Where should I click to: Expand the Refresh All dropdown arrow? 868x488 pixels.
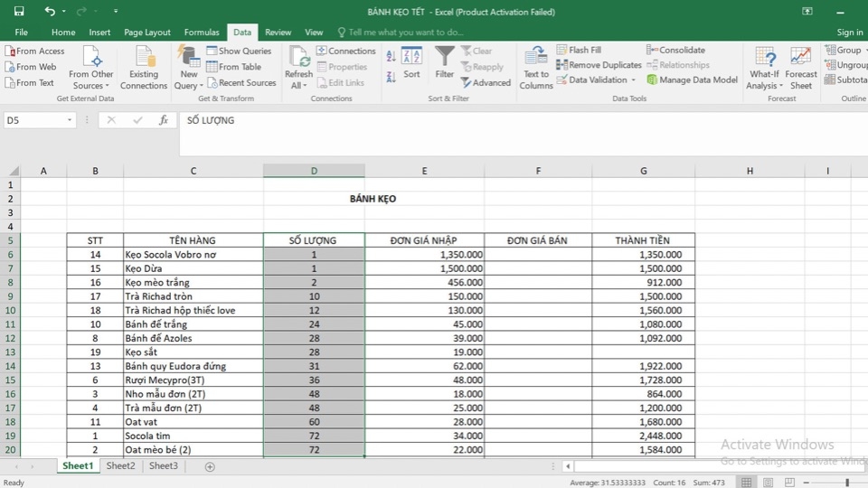[305, 86]
